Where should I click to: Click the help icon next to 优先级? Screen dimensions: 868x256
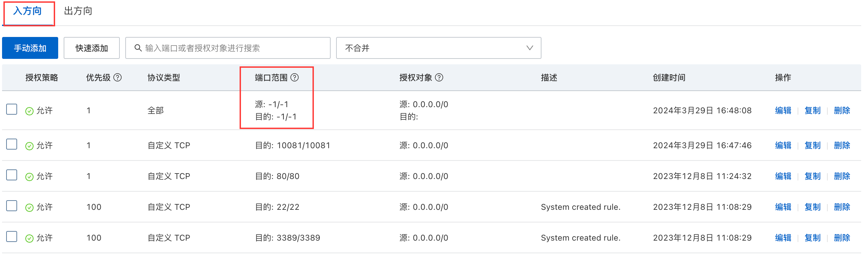pos(117,78)
